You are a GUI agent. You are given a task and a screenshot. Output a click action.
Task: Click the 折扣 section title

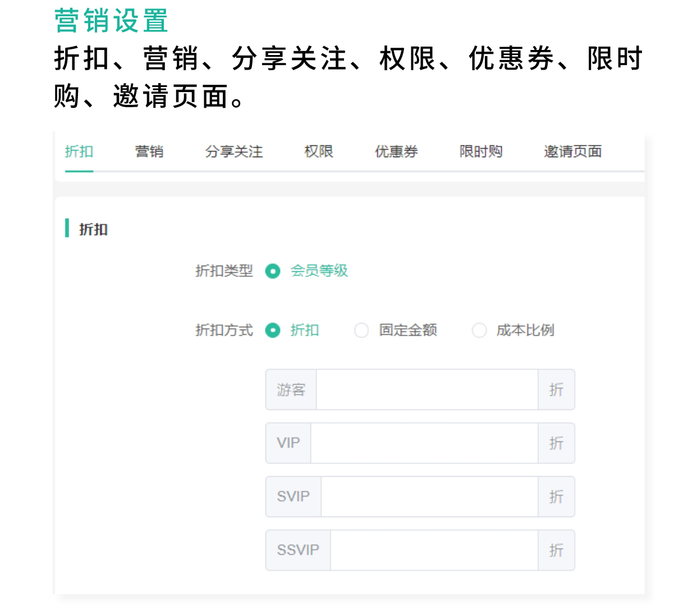click(94, 229)
